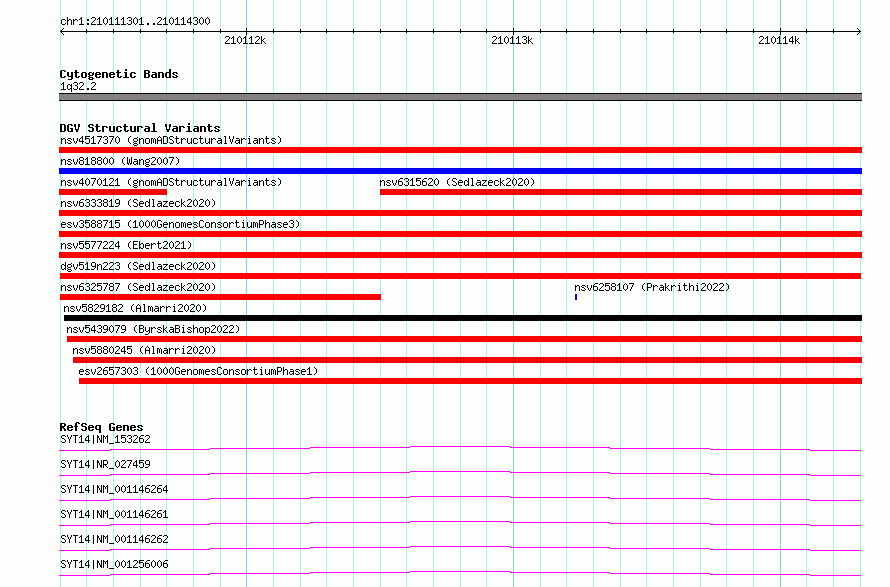Click the Cytogenetic Bands track title
Image resolution: width=890 pixels, height=587 pixels.
[x=119, y=74]
